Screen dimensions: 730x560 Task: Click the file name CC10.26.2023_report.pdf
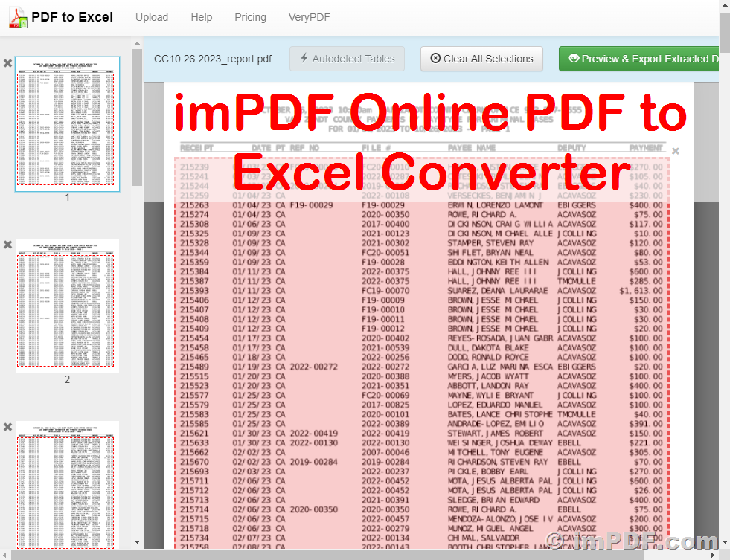[x=213, y=59]
